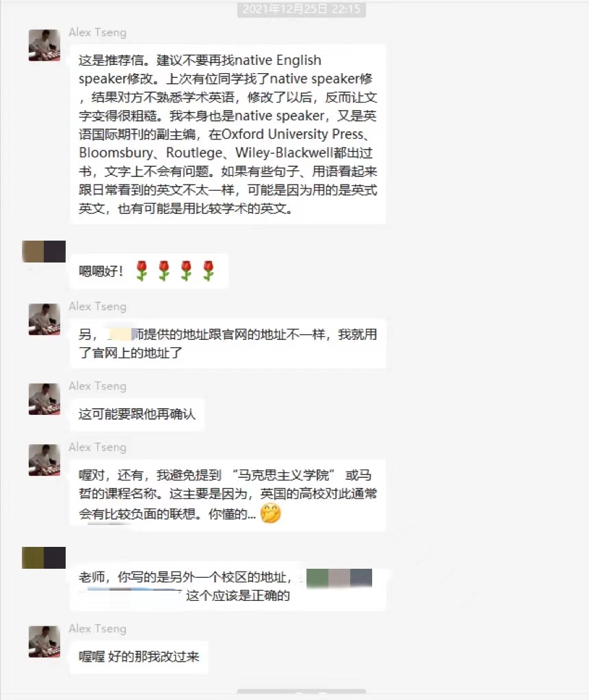
Task: Open the blurred avatar above the tulip reply
Action: [x=44, y=252]
